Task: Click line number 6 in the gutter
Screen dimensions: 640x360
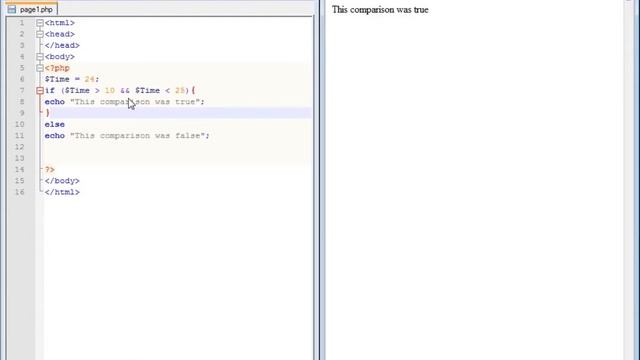Action: 22,79
